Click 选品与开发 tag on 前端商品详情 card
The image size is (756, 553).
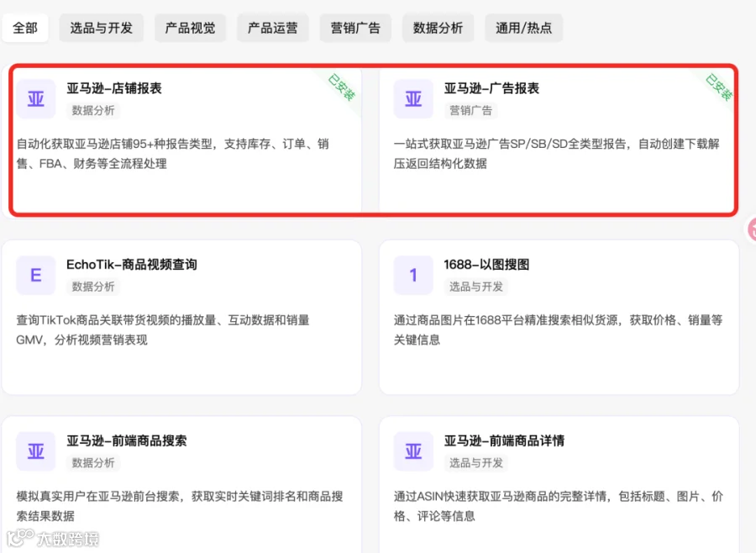476,463
